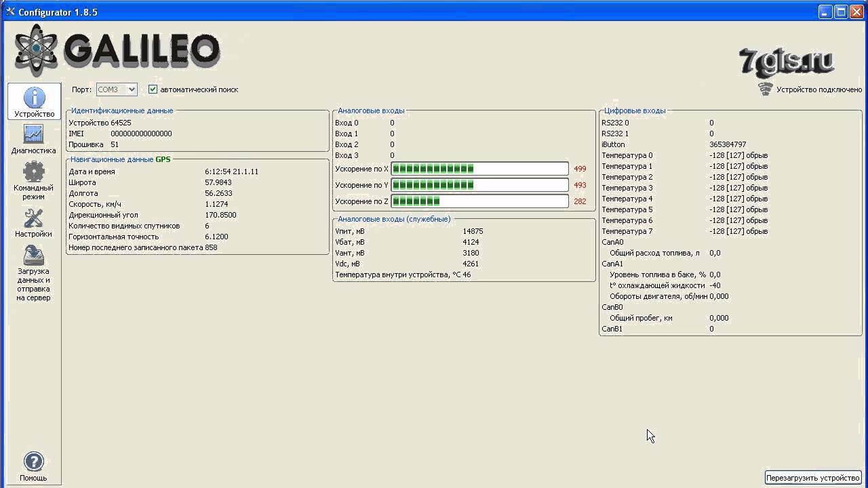Click the iButton value 365384797
868x488 pixels.
coord(728,144)
